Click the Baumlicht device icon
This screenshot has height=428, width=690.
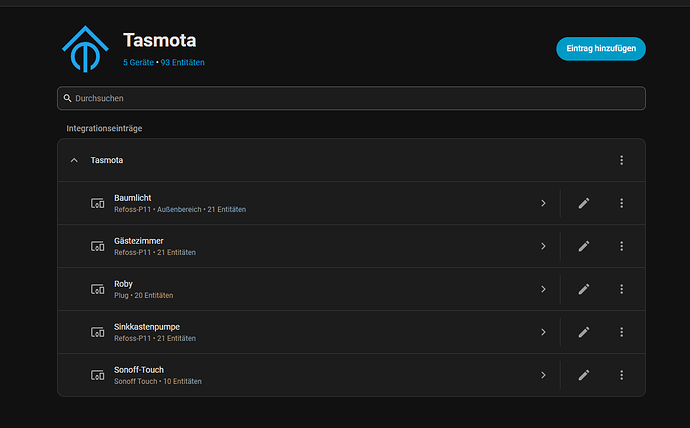tap(98, 203)
